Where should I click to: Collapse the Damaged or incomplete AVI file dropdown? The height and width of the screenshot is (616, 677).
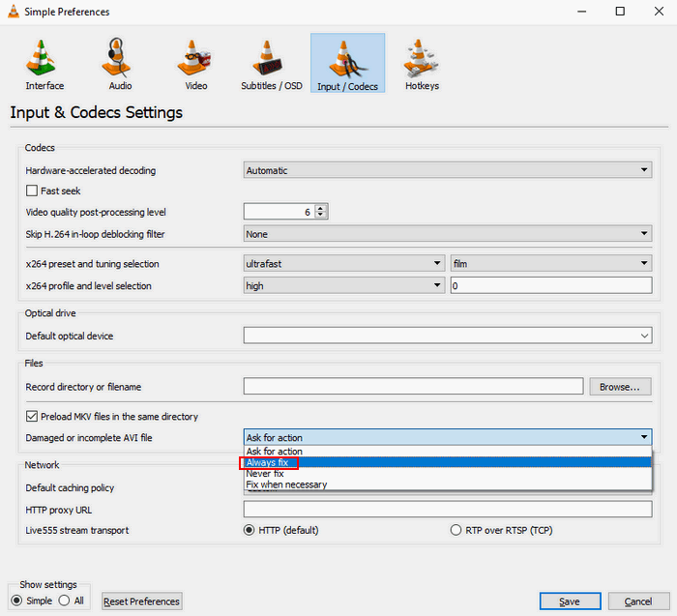448,437
